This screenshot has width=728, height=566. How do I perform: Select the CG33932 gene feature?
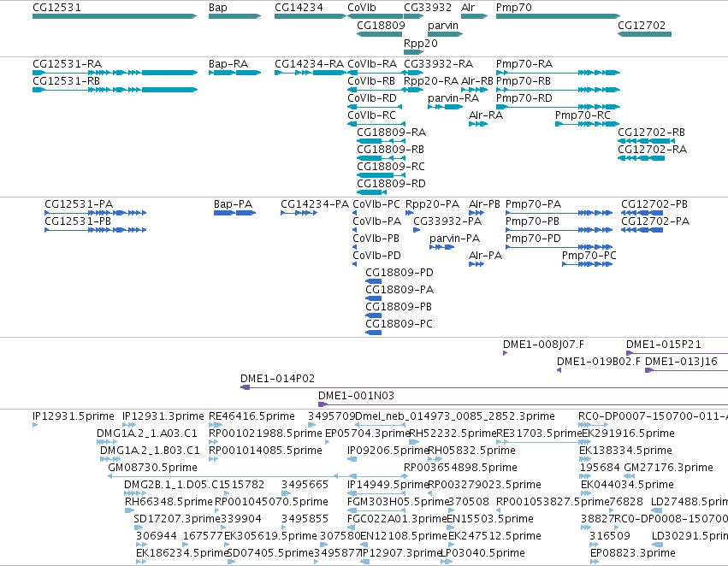pyautogui.click(x=414, y=16)
